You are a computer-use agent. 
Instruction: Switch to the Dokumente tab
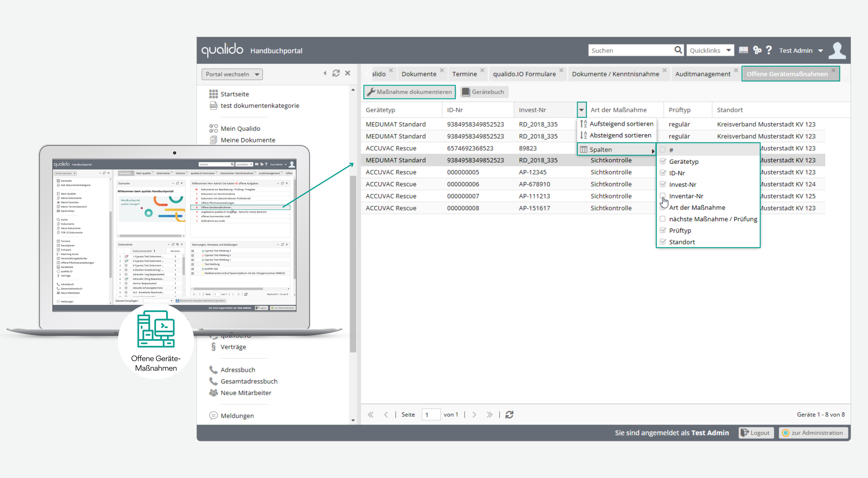[x=419, y=74]
